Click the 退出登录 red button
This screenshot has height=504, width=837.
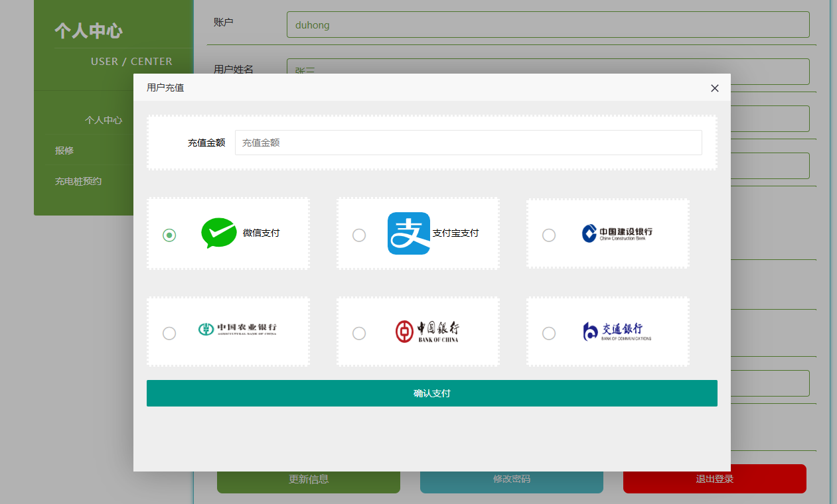pyautogui.click(x=715, y=479)
